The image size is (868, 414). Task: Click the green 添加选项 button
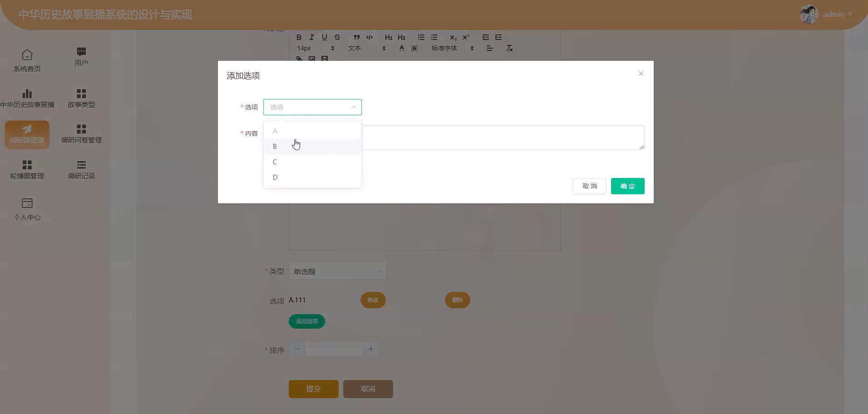(307, 321)
